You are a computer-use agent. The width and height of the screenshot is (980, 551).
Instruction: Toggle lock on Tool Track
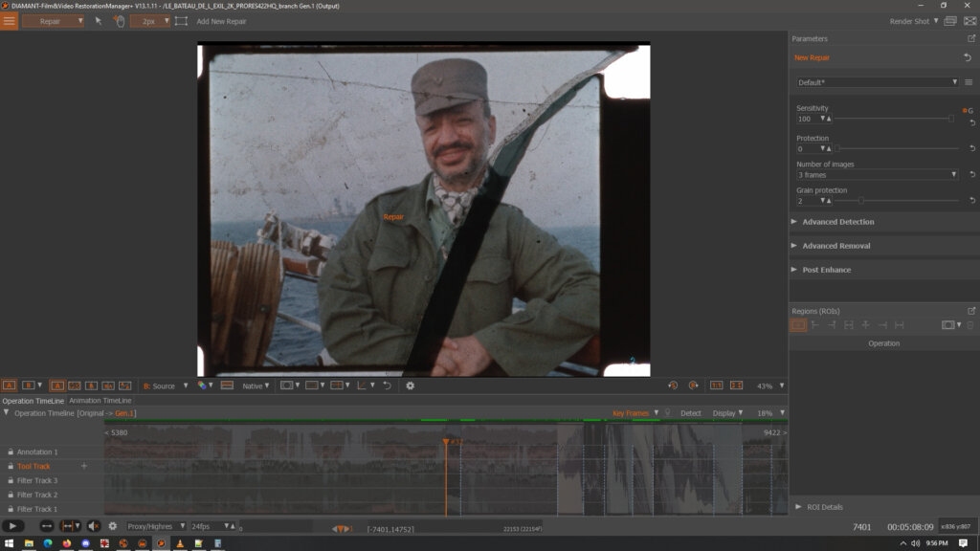[11, 466]
